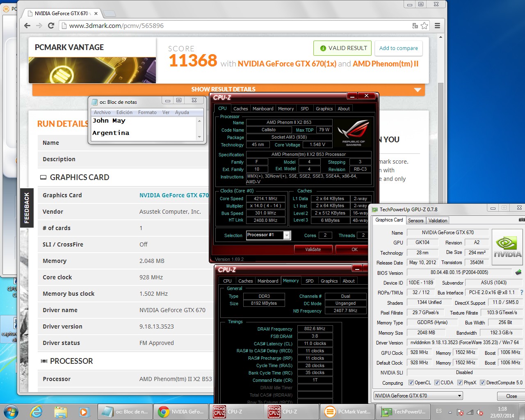Screen dimensions: 525x420
Task: Open the SPD tab in lower CPU-Z
Action: 310,281
